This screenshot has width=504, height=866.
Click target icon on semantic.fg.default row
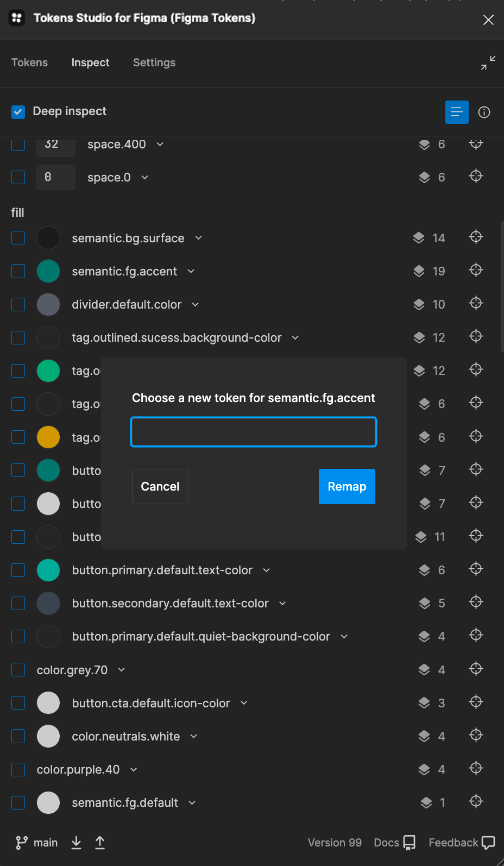pos(476,801)
